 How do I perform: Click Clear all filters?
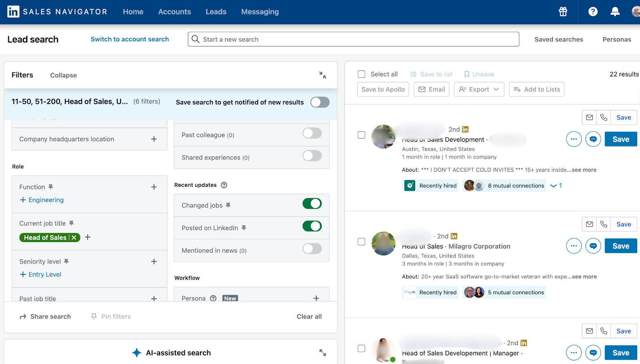point(309,316)
